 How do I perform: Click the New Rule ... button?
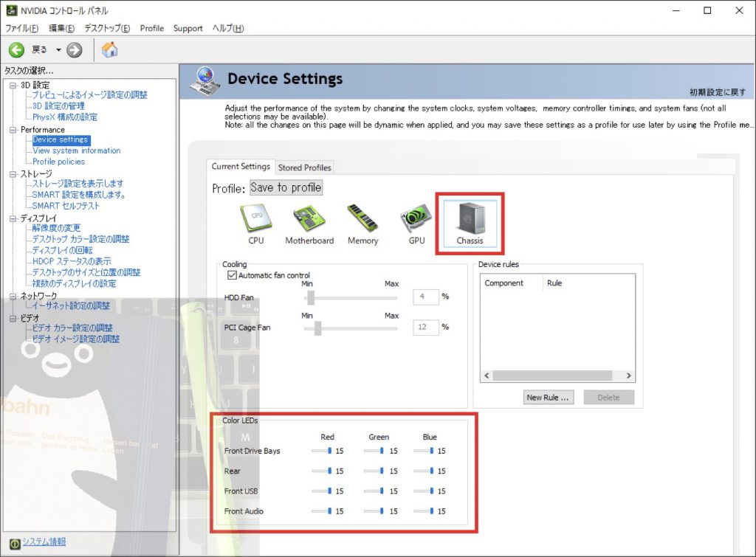tap(549, 398)
